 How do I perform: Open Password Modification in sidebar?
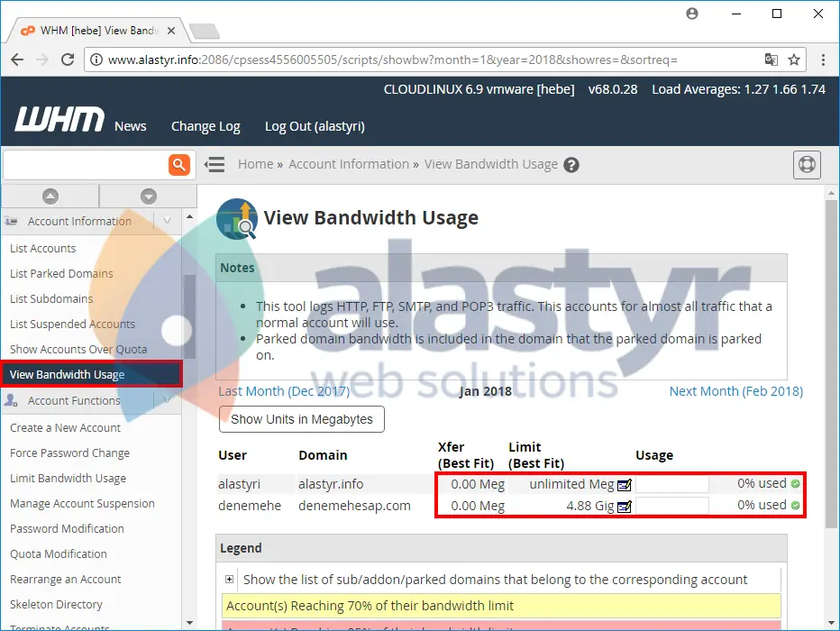(67, 529)
